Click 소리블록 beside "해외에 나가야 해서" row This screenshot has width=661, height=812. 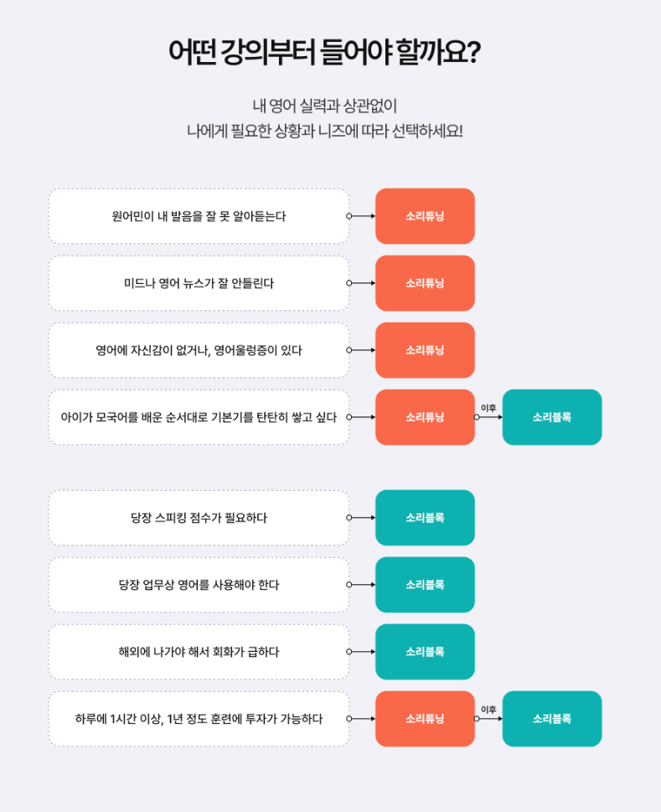[425, 652]
